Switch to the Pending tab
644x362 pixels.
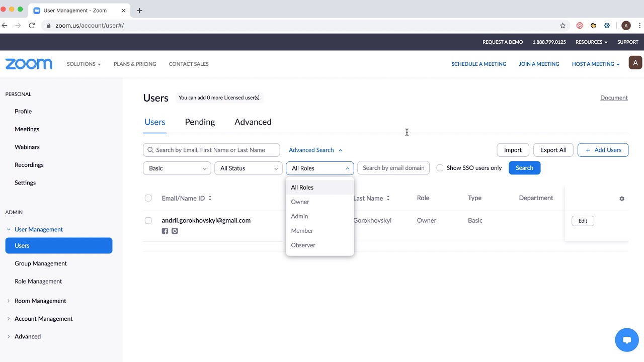(x=200, y=122)
